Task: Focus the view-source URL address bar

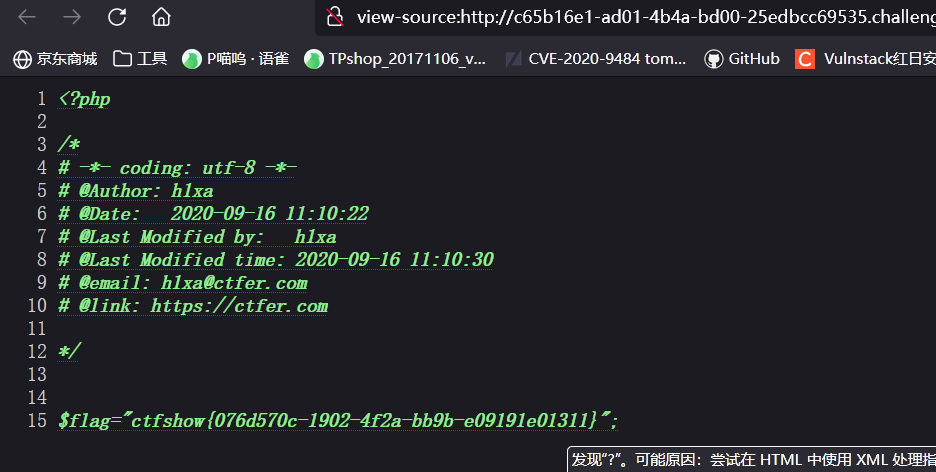Action: coord(626,17)
